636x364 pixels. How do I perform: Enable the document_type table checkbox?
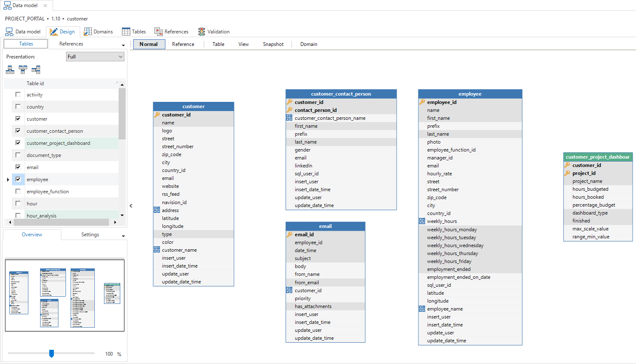coord(18,155)
